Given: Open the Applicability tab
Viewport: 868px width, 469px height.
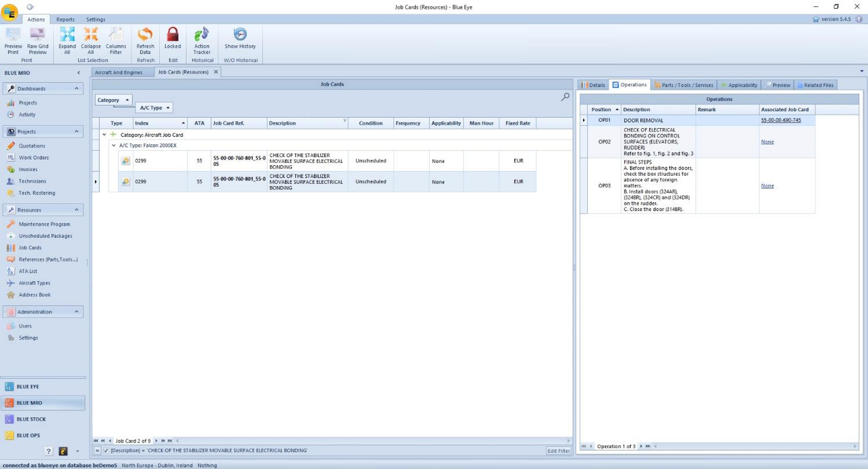Looking at the screenshot, I should coord(739,85).
